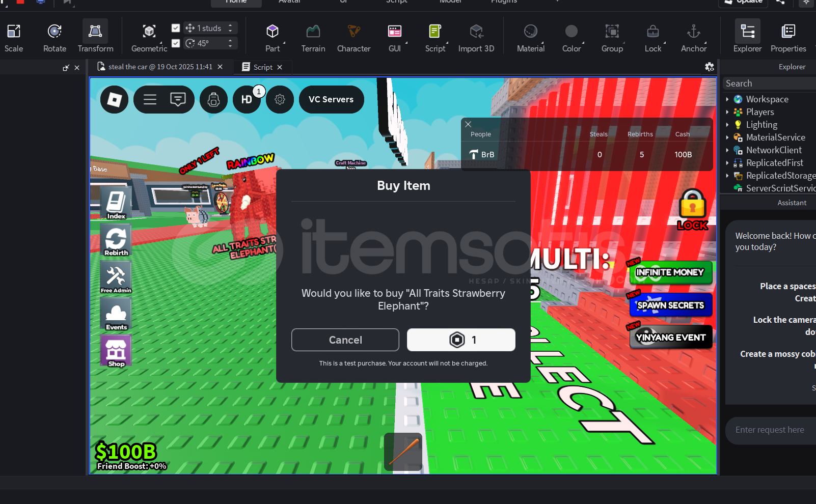Screen dimensions: 816x504
Task: Open the Material dropdown arrow
Action: [x=542, y=43]
